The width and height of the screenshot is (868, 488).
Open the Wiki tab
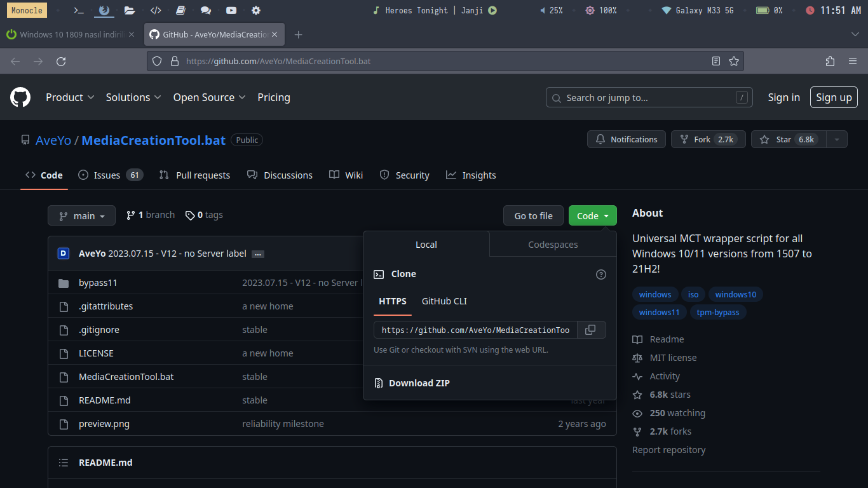pos(346,175)
